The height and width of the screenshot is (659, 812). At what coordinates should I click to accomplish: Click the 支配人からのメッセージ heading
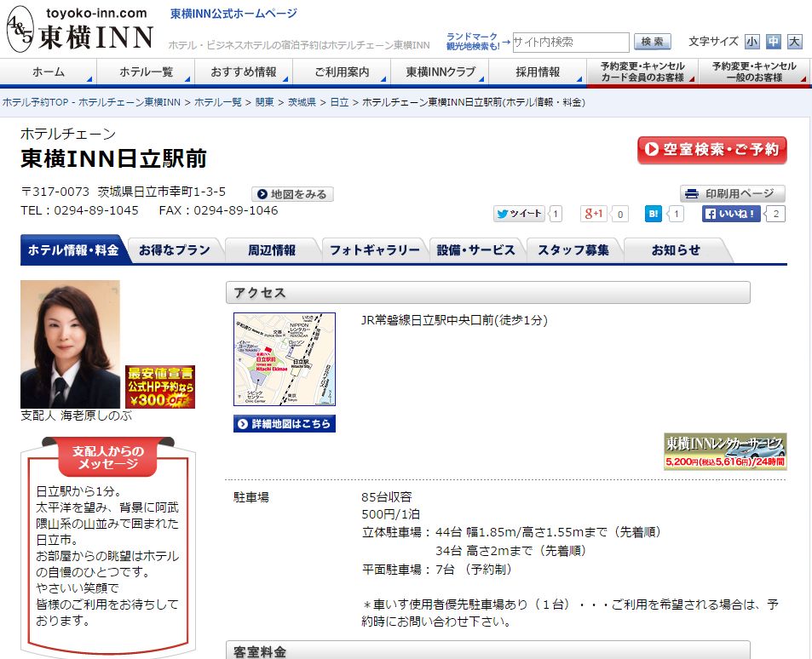click(x=107, y=457)
